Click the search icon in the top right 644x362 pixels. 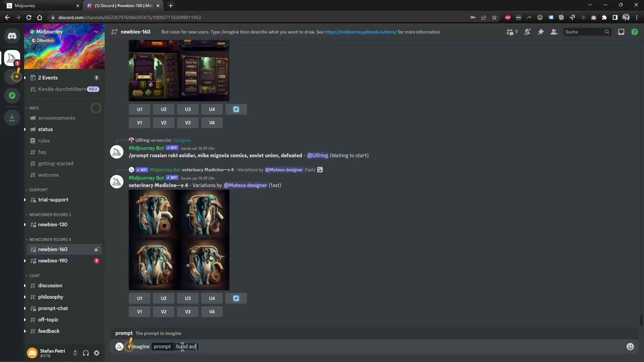(606, 32)
